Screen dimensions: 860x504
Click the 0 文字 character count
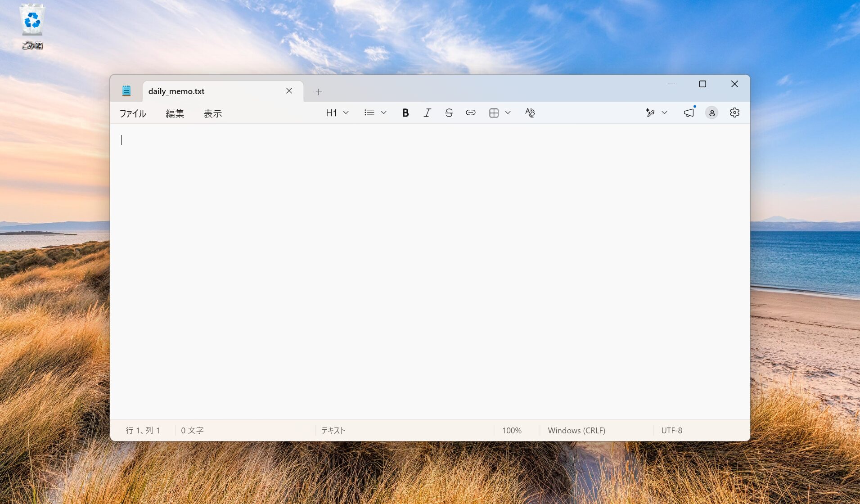[x=192, y=431]
